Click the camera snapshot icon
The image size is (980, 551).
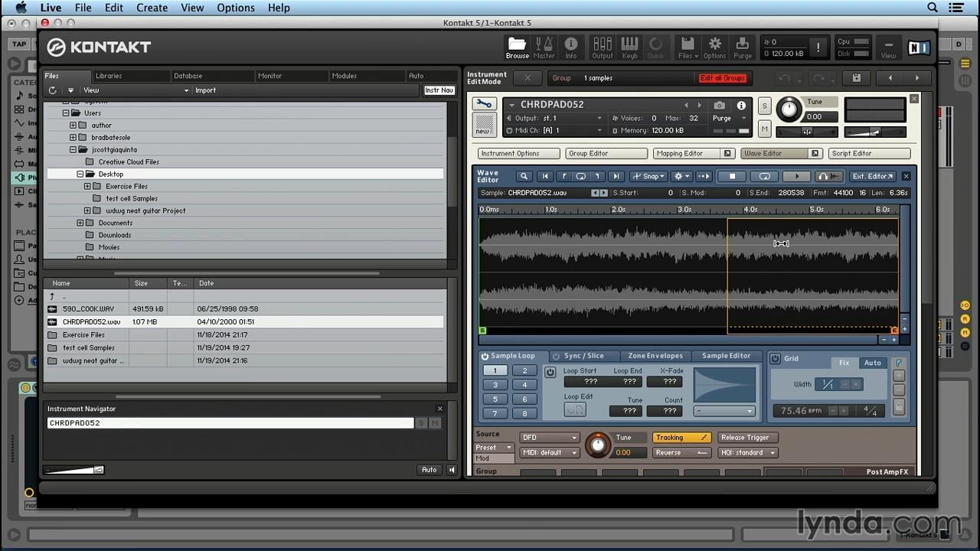pos(720,105)
